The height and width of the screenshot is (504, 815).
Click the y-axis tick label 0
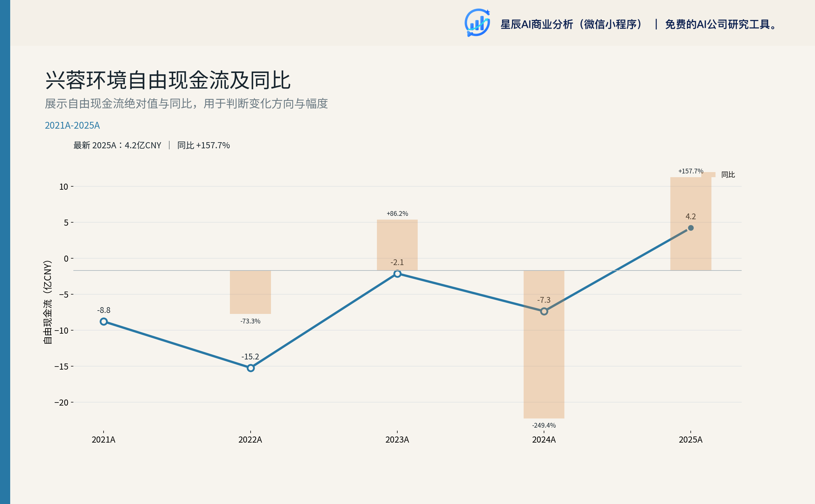point(66,259)
